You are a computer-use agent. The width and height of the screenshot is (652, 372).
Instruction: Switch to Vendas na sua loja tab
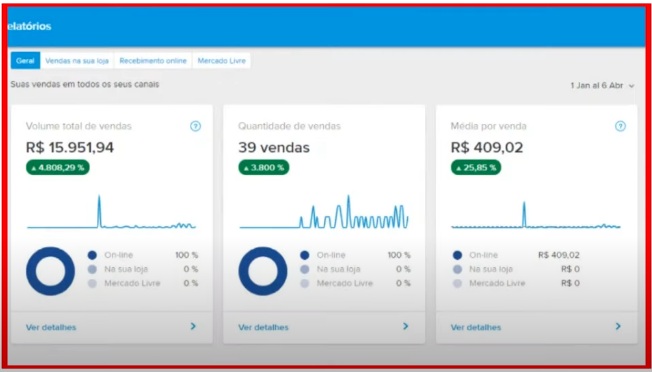click(x=77, y=61)
